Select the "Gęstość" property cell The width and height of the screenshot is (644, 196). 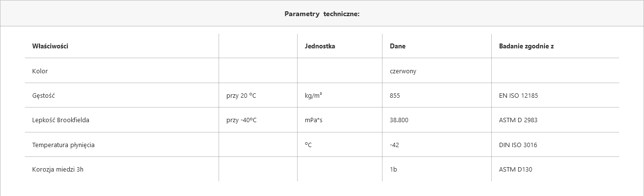pyautogui.click(x=43, y=96)
